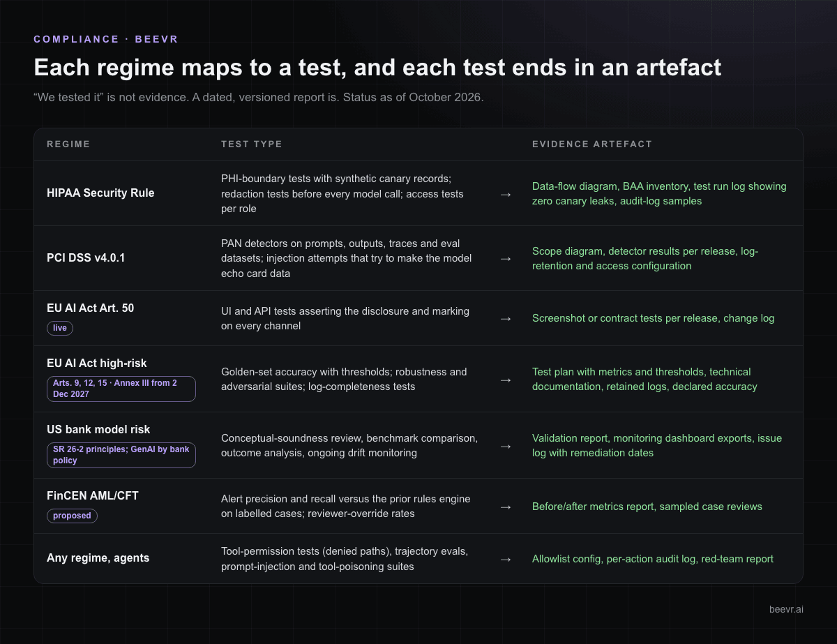
Task: Click the Tool-permission tests description
Action: (x=345, y=559)
